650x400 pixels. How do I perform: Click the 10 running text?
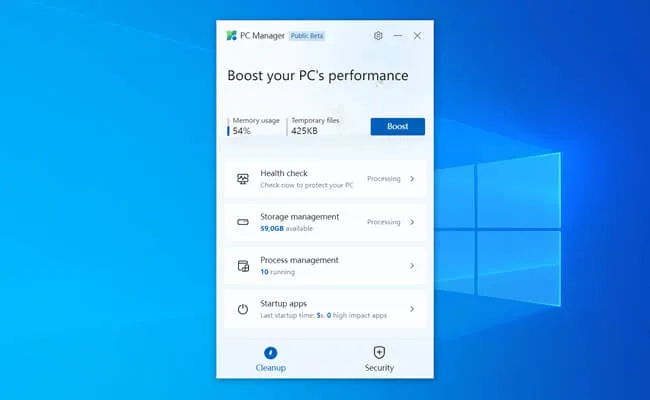pos(277,272)
